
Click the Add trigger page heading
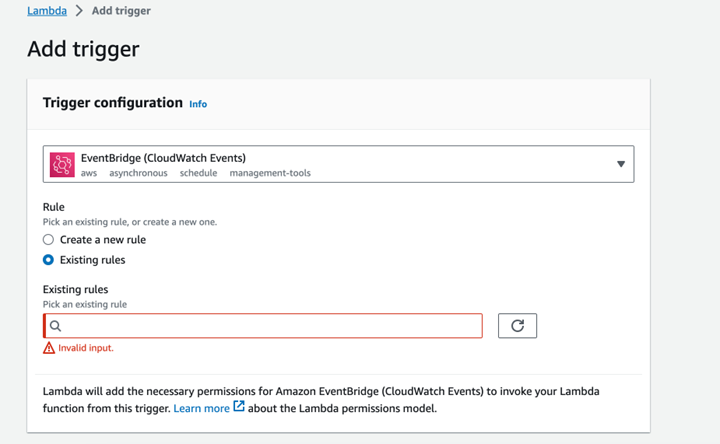[x=83, y=49]
